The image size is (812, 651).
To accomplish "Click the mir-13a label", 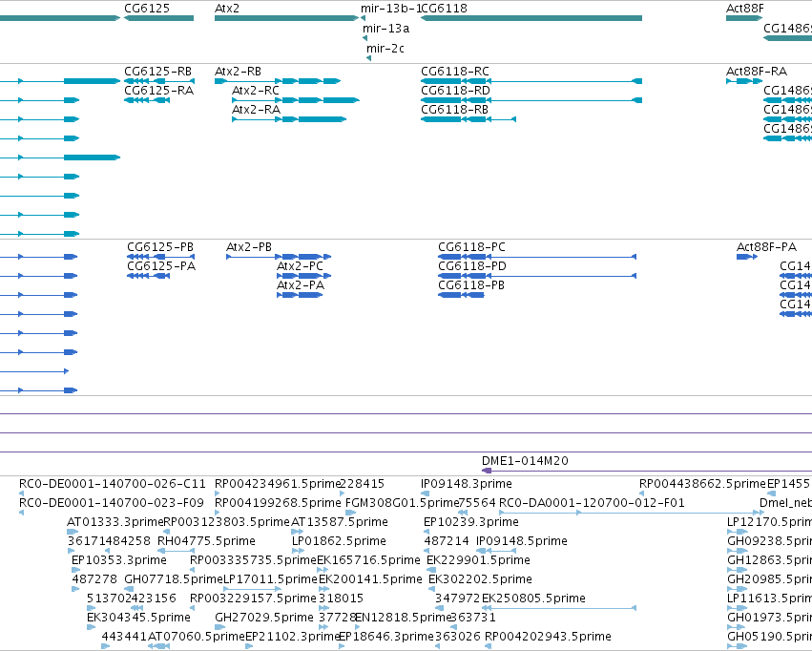I will coord(385,29).
